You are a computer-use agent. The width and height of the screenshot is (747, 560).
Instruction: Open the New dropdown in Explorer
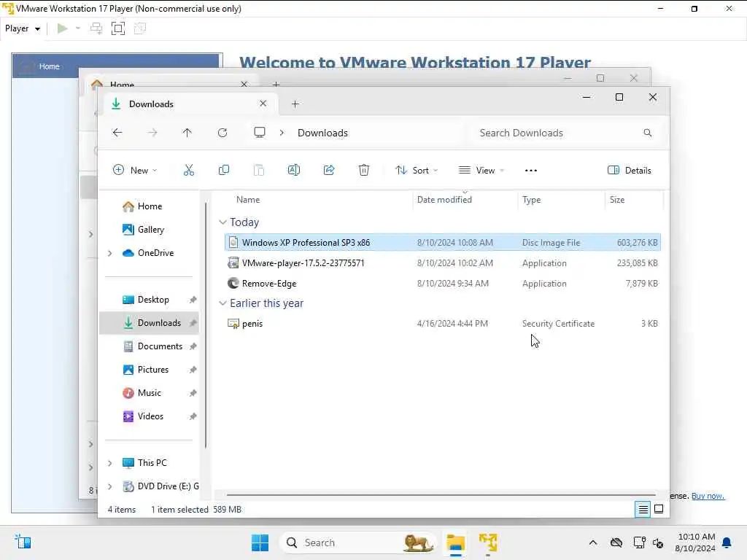(x=135, y=170)
